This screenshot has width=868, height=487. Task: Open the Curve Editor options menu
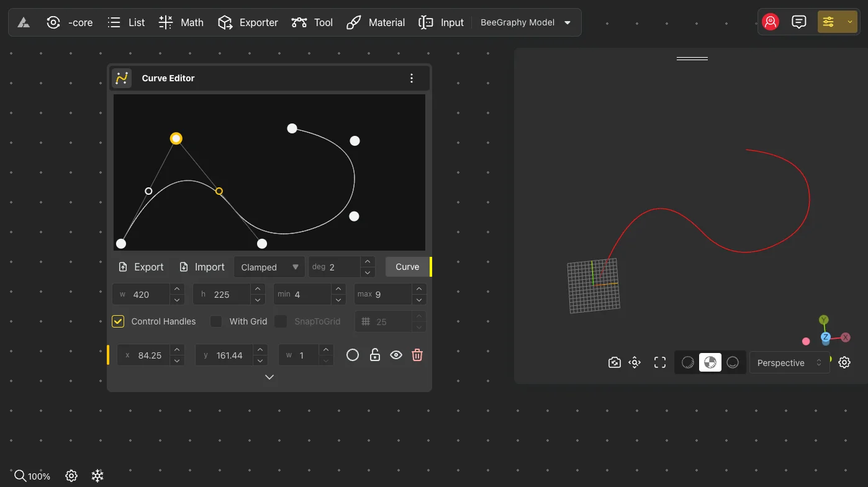412,78
